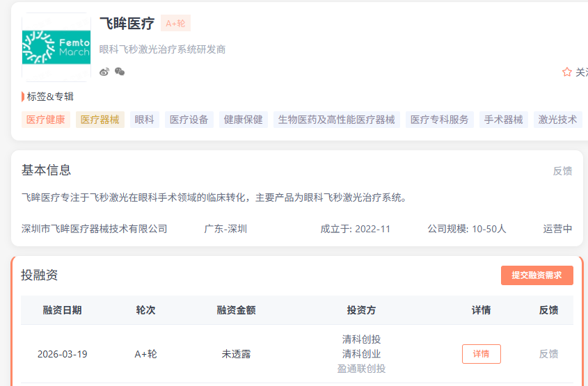The image size is (588, 386).
Task: Open the Femto March company logo
Action: click(56, 47)
